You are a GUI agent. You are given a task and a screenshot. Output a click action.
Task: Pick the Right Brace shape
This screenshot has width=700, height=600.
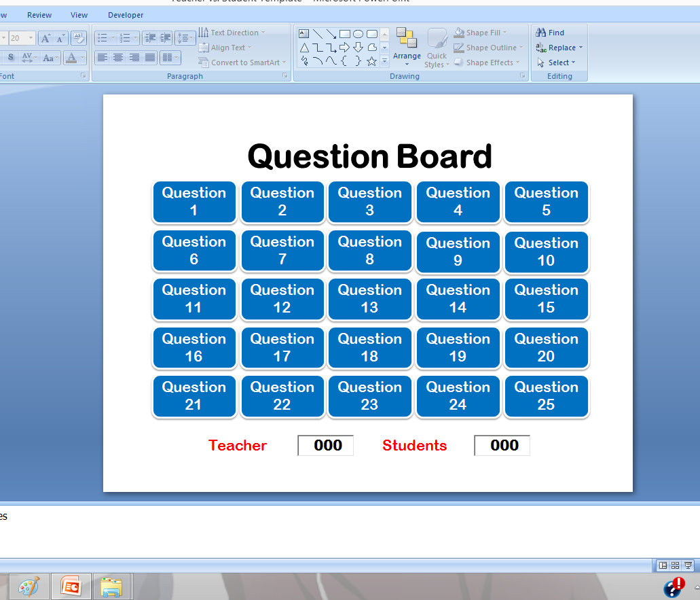tap(358, 60)
